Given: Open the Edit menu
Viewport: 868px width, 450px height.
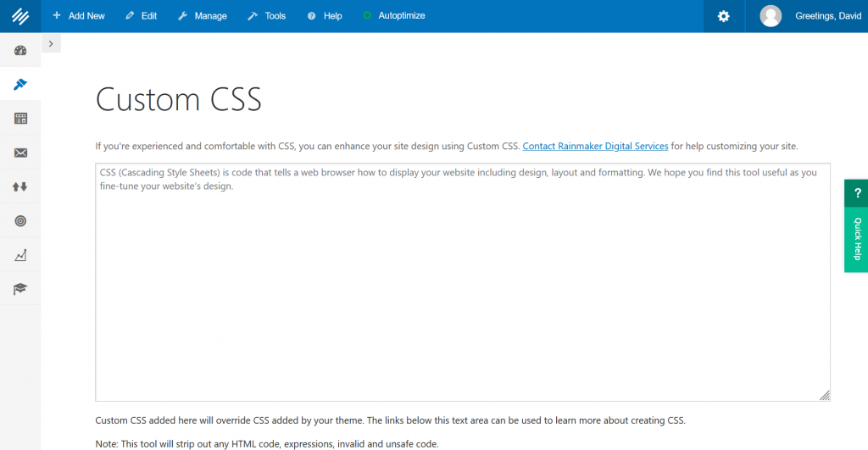Looking at the screenshot, I should (x=142, y=16).
